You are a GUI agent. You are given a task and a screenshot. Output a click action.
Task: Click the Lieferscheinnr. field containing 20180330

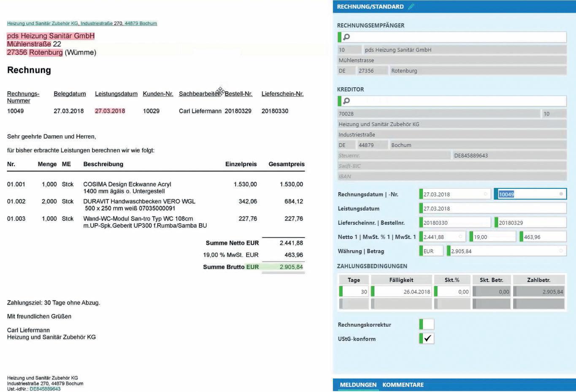456,223
